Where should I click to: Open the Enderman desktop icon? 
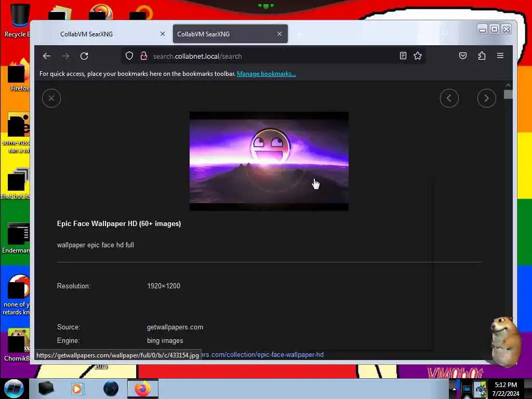click(16, 238)
